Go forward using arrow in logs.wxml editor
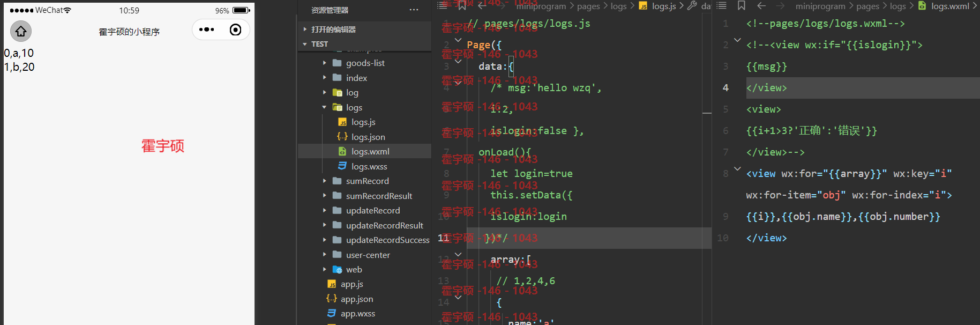 tap(781, 6)
